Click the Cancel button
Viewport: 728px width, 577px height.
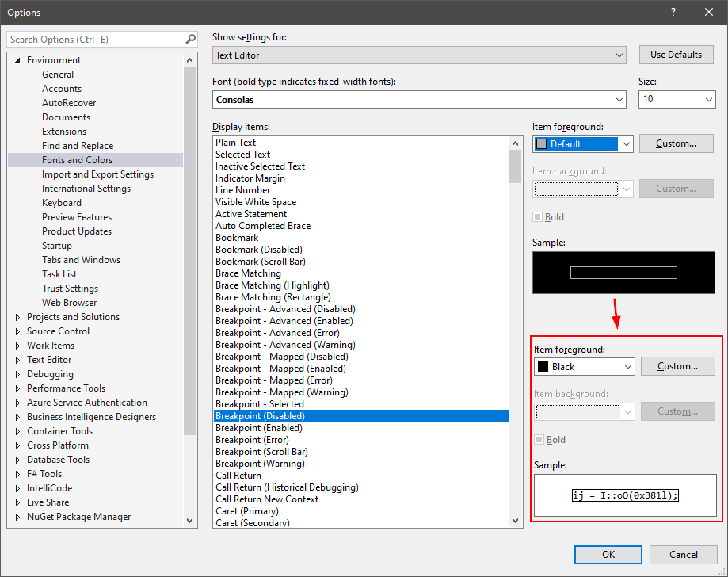(684, 555)
